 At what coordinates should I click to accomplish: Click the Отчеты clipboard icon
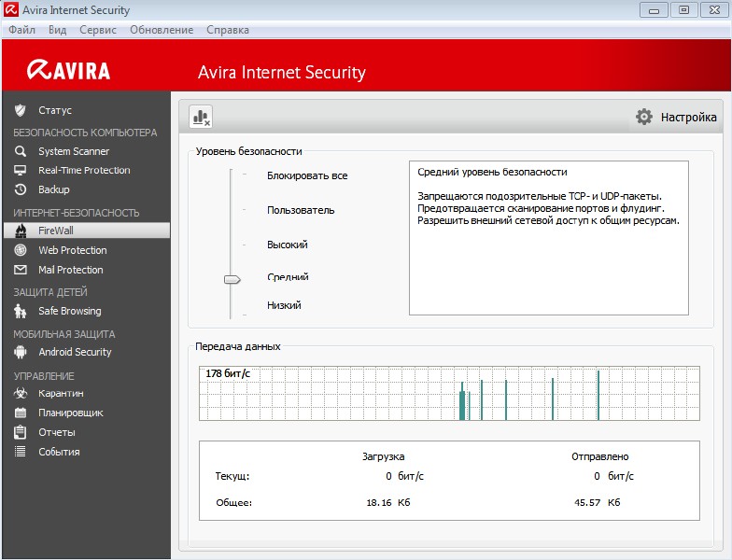tap(21, 432)
